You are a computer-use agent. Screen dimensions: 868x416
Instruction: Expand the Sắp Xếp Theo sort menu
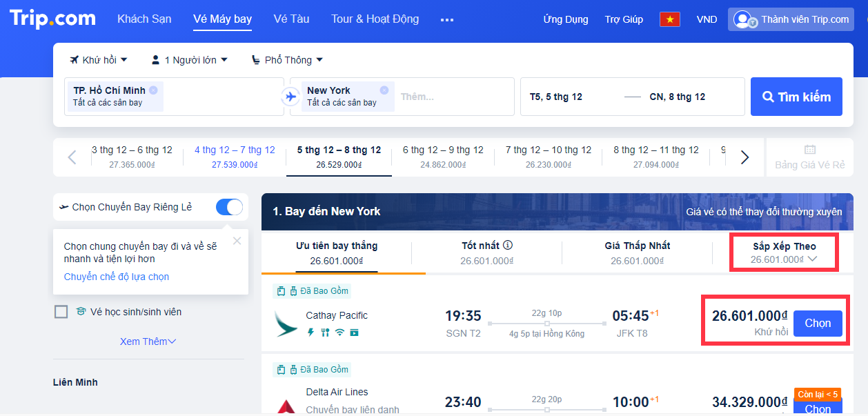(785, 252)
